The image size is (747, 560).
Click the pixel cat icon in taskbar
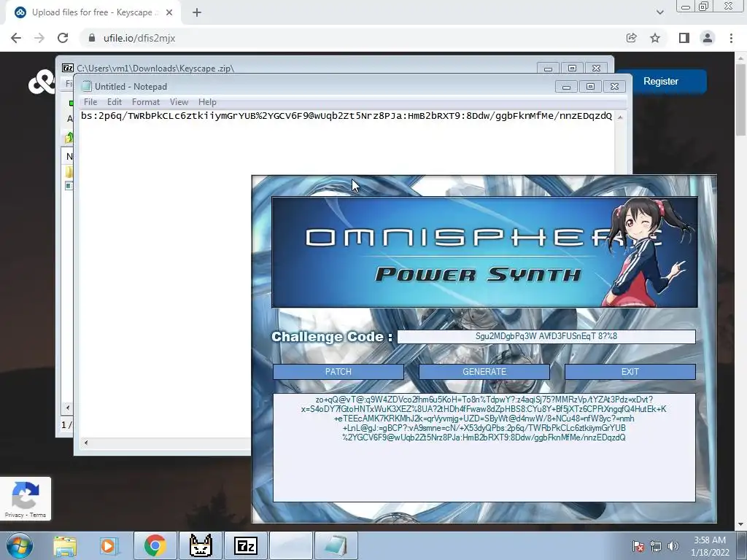(x=201, y=545)
